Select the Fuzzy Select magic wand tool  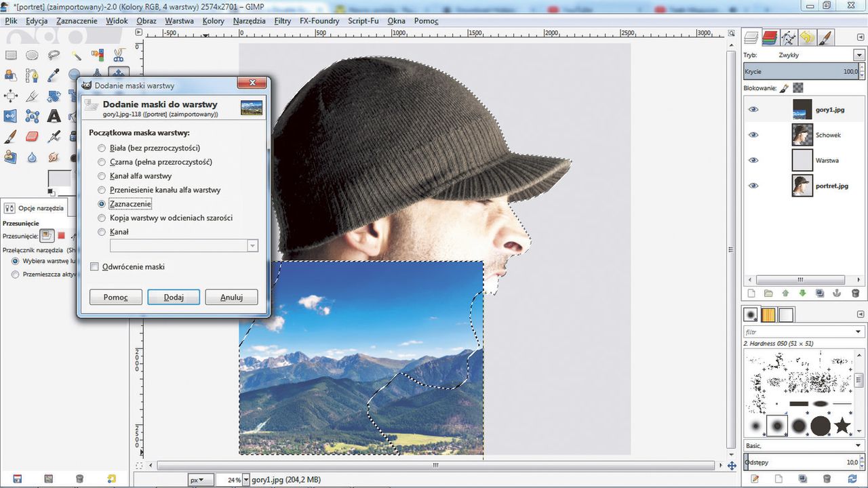click(76, 56)
